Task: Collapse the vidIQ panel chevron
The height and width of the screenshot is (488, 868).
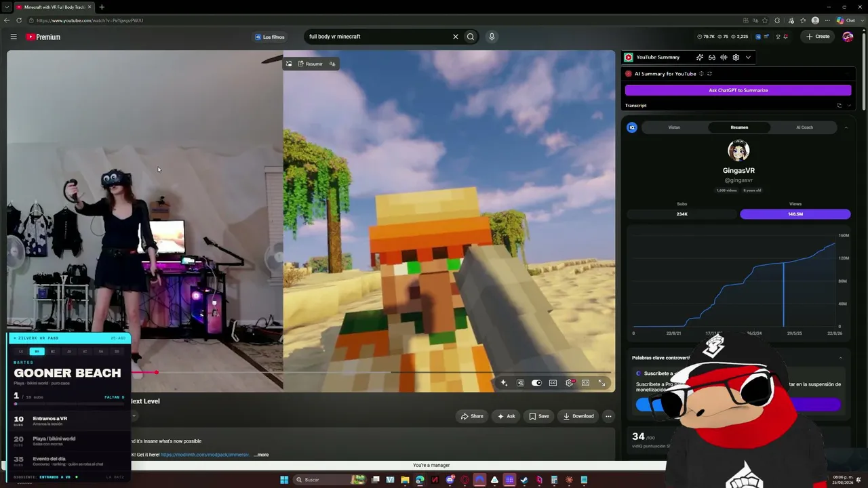Action: point(846,127)
